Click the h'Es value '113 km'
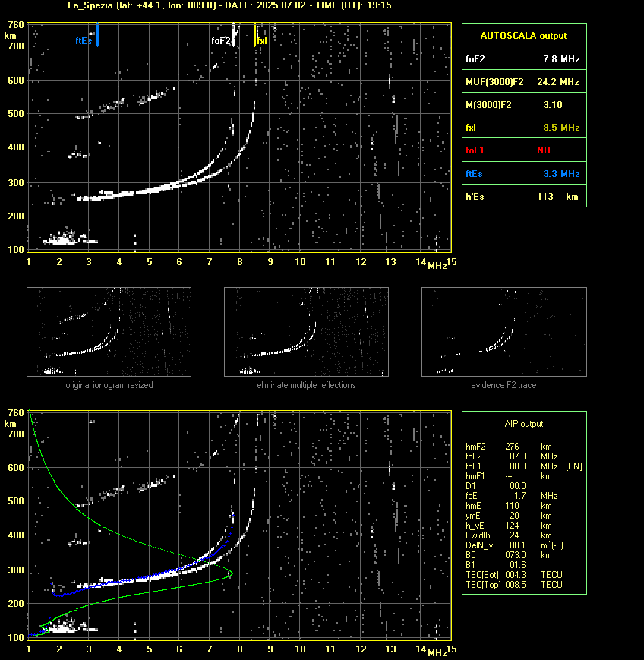Viewport: 644px width, 660px height. pyautogui.click(x=557, y=197)
